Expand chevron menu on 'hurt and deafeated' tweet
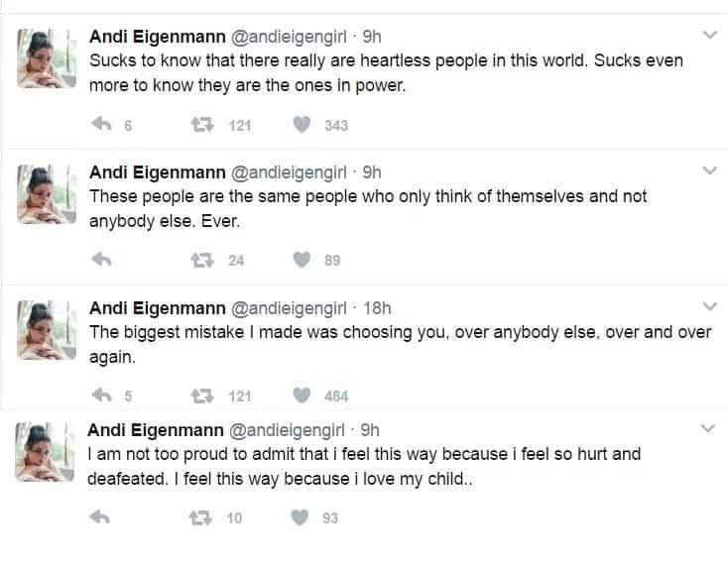The width and height of the screenshot is (728, 571). [708, 428]
